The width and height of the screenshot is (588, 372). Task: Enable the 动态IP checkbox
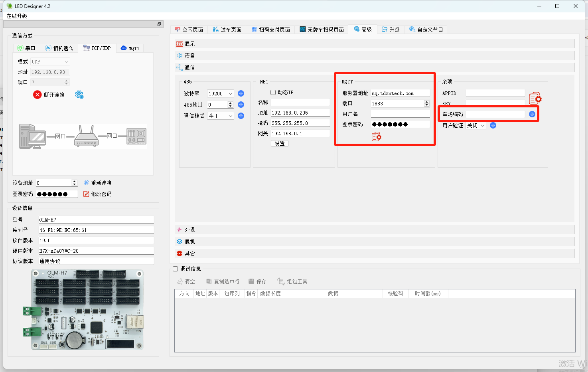[273, 92]
